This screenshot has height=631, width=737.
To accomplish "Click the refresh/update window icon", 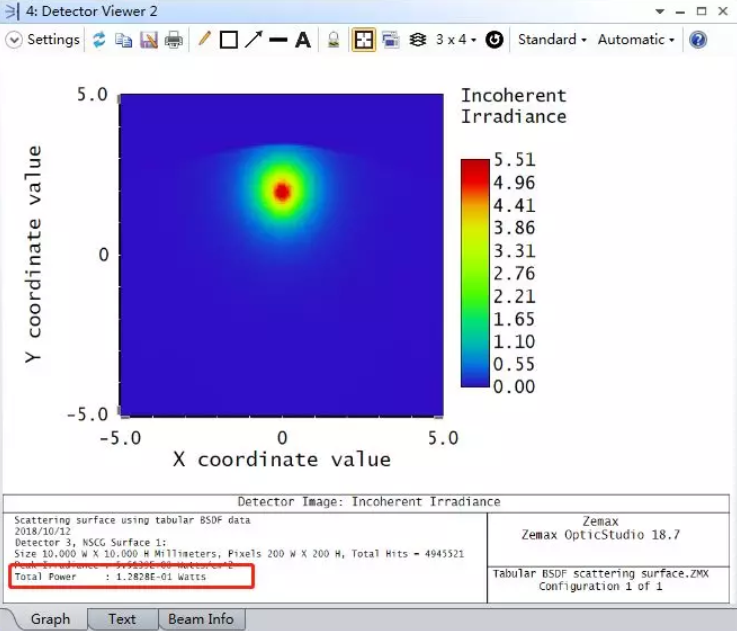I will pyautogui.click(x=99, y=40).
